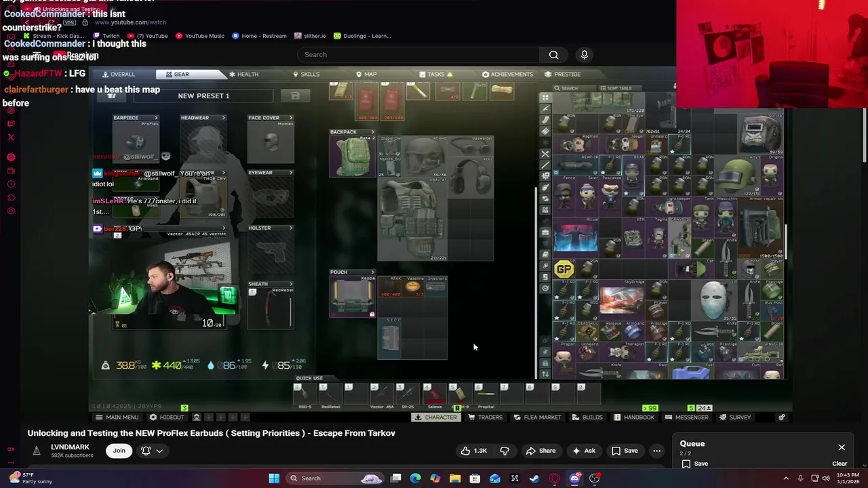Select the Kappa secure container
Viewport: 868px width, 488px height.
tap(353, 297)
